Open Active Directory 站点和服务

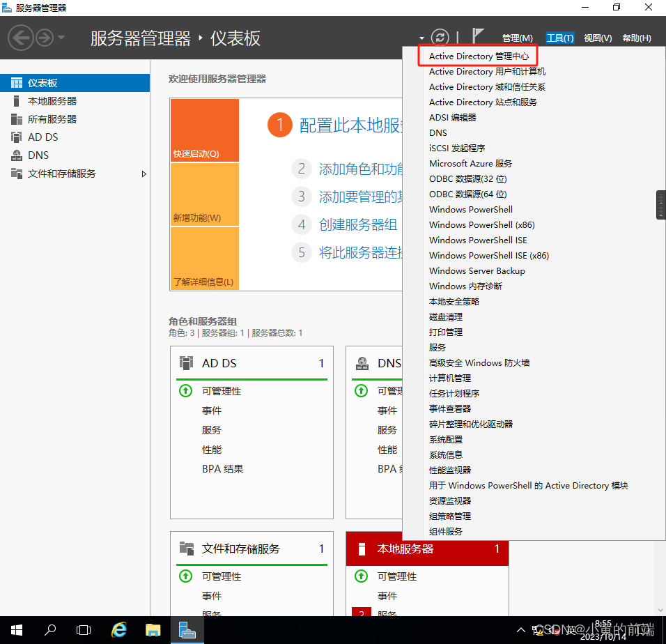(483, 102)
